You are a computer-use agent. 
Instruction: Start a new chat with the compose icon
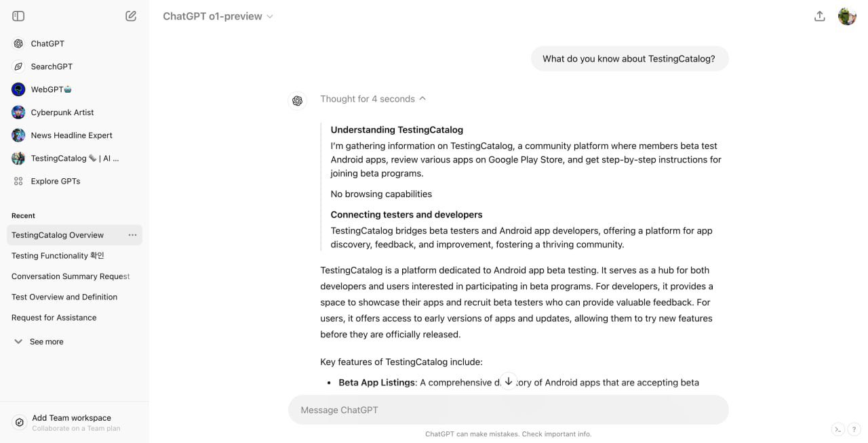[131, 16]
